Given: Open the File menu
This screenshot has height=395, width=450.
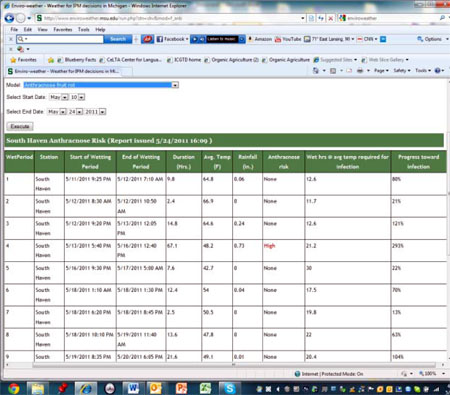Looking at the screenshot, I should [x=14, y=29].
